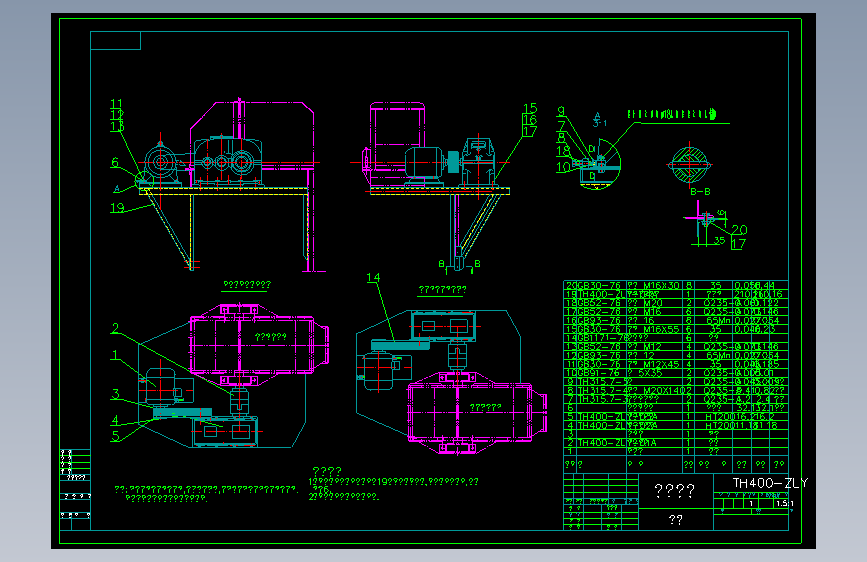Select the M12X45 cell in row 11
This screenshot has width=867, height=562.
660,364
